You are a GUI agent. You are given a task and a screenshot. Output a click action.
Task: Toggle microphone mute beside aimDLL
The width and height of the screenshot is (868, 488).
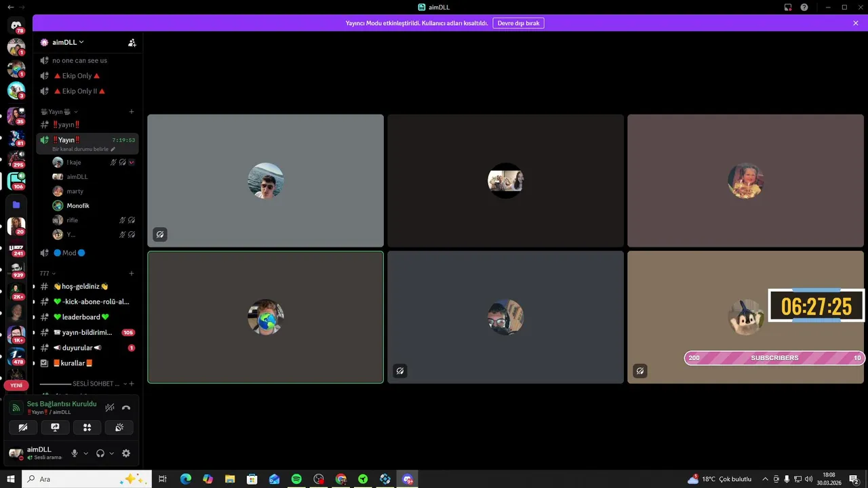pyautogui.click(x=75, y=453)
